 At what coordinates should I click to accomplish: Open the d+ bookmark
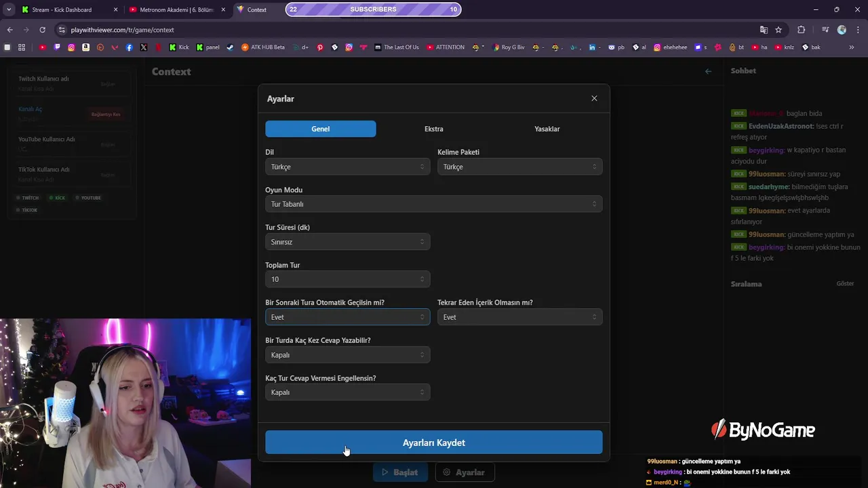pos(301,47)
